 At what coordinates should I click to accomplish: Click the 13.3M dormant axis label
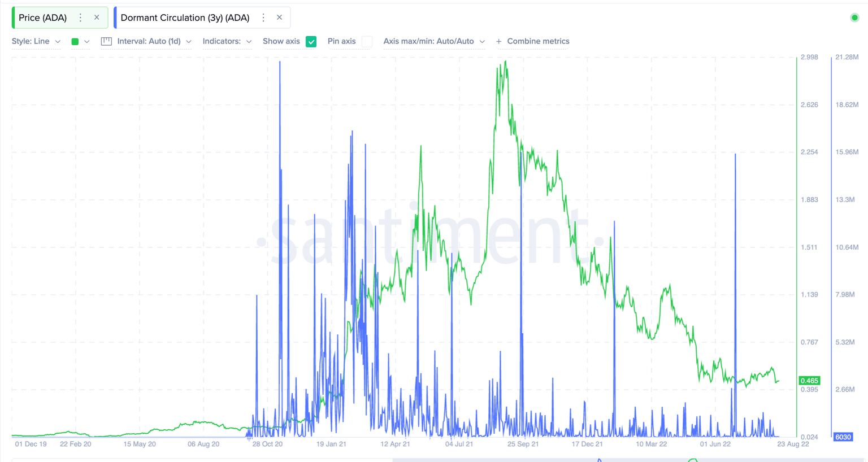(x=845, y=199)
